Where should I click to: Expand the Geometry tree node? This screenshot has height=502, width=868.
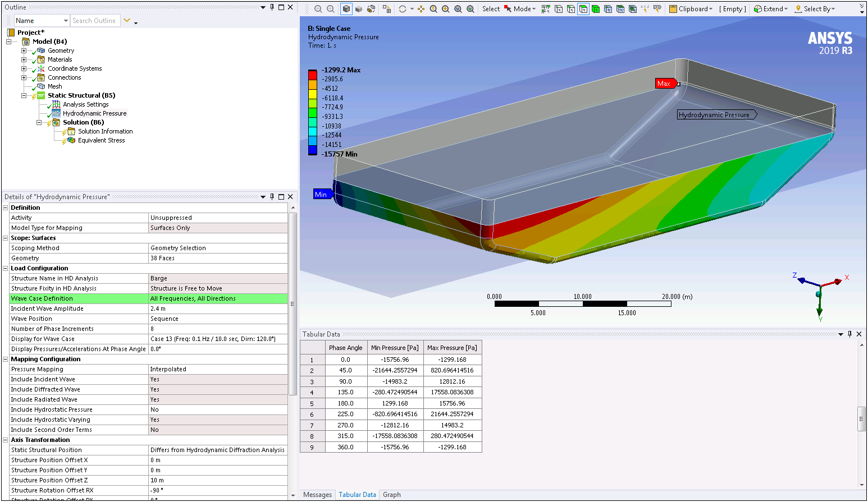24,50
